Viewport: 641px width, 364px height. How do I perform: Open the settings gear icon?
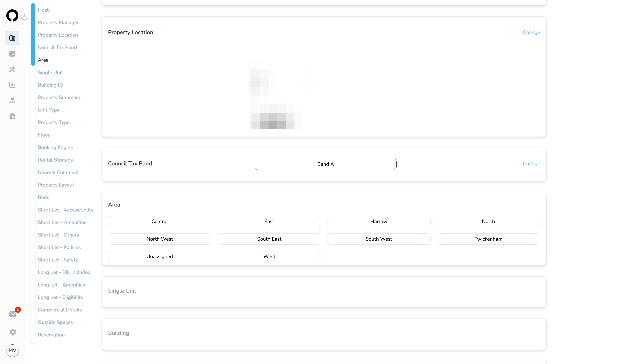pyautogui.click(x=13, y=332)
